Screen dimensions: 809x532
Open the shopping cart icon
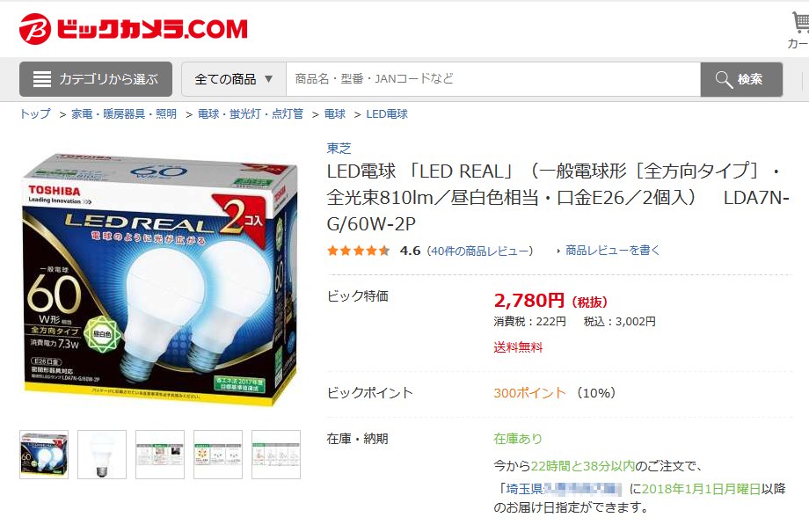[x=800, y=23]
